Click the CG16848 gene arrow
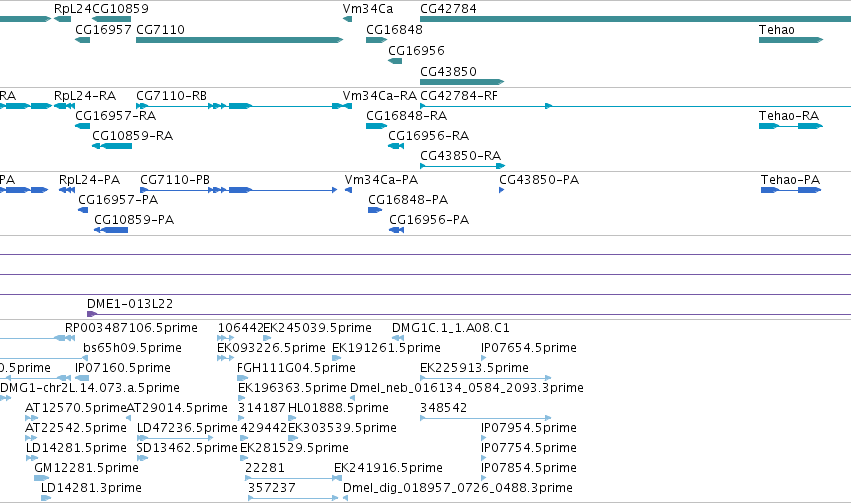851x503 pixels. coord(377,40)
